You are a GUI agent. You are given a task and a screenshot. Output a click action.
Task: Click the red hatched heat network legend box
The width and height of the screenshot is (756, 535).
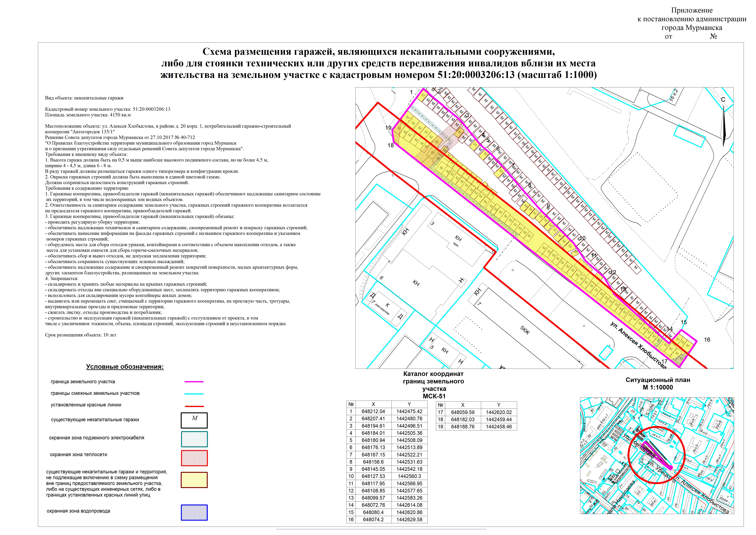click(194, 458)
